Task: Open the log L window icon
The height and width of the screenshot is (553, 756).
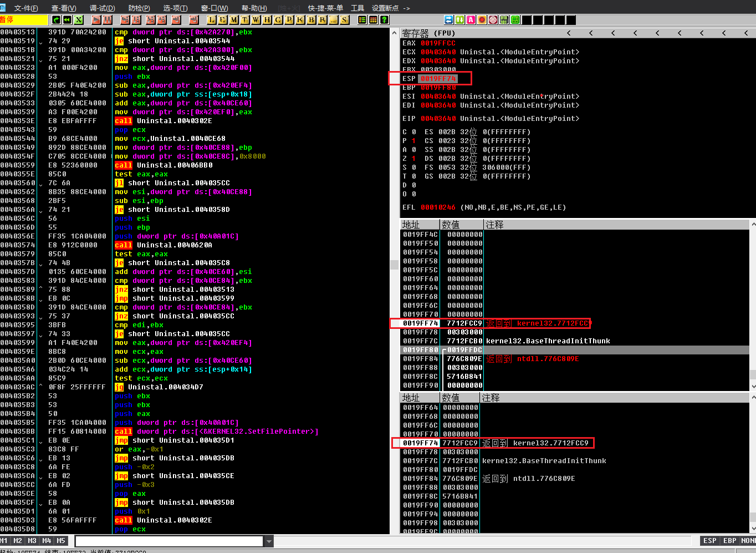Action: tap(211, 20)
